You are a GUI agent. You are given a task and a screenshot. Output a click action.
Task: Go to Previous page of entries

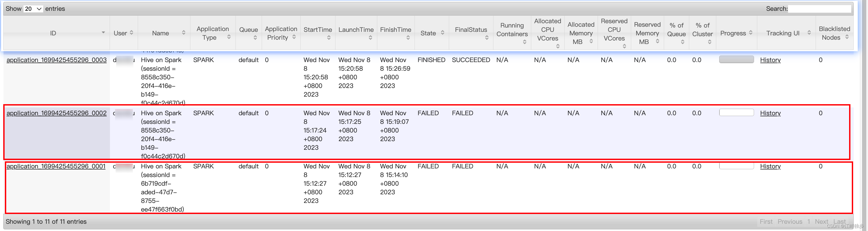(x=789, y=222)
